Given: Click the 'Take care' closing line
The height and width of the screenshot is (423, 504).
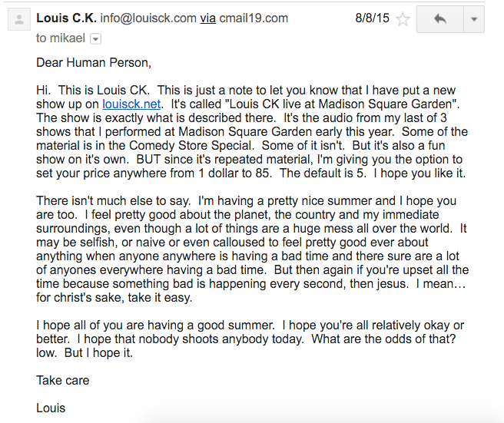Looking at the screenshot, I should pos(62,380).
